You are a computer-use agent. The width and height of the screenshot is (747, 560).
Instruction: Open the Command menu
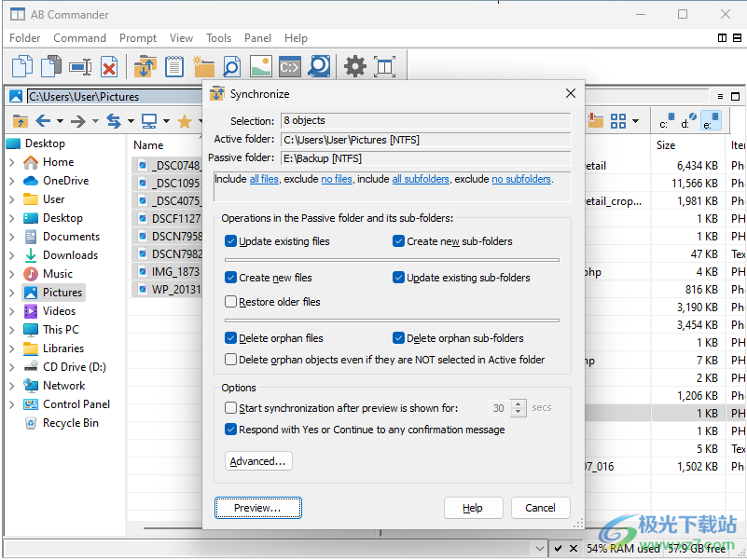click(x=79, y=38)
